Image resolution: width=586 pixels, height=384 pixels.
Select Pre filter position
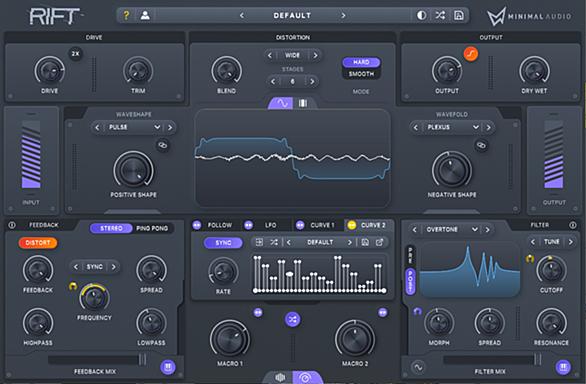(410, 255)
